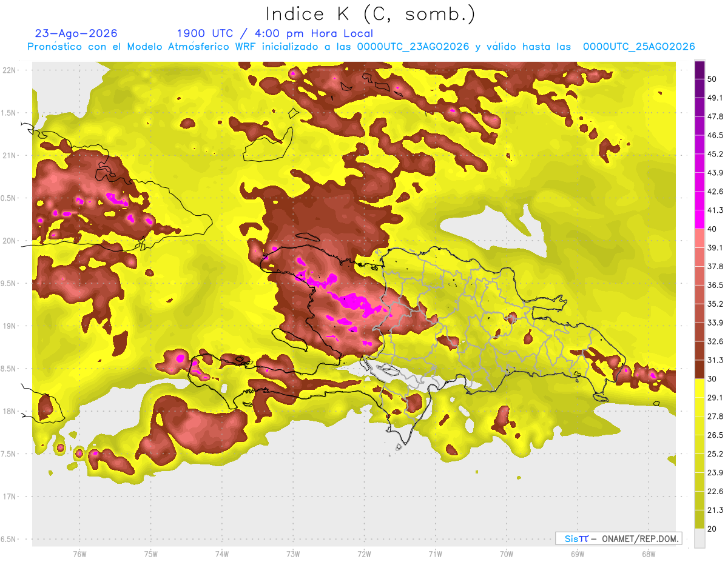Click the 72W longitude axis label

point(364,554)
